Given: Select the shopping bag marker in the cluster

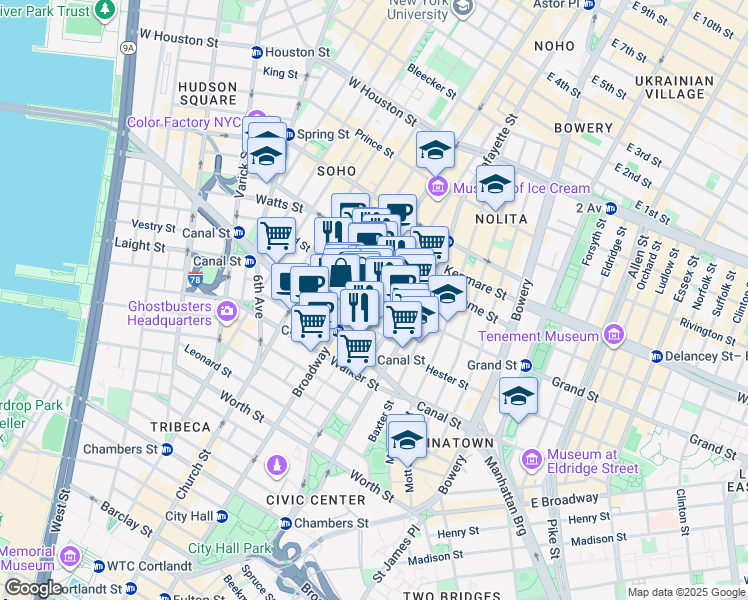Looking at the screenshot, I should coord(341,273).
